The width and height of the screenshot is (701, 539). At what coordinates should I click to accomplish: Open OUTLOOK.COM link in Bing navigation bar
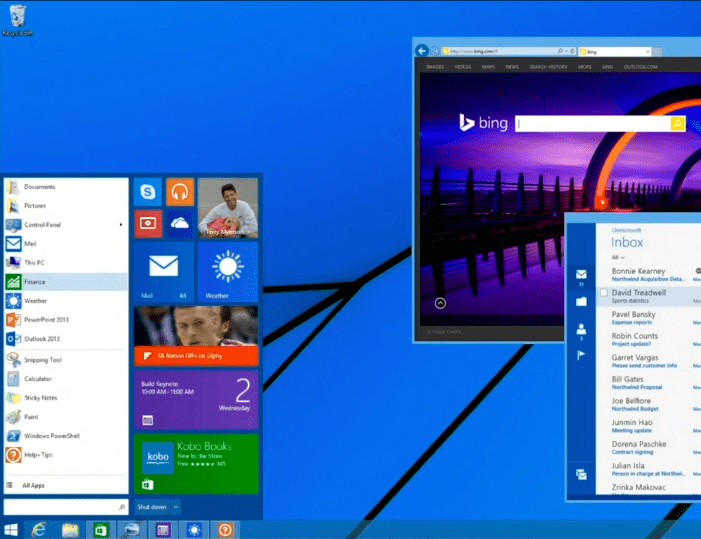tap(641, 67)
